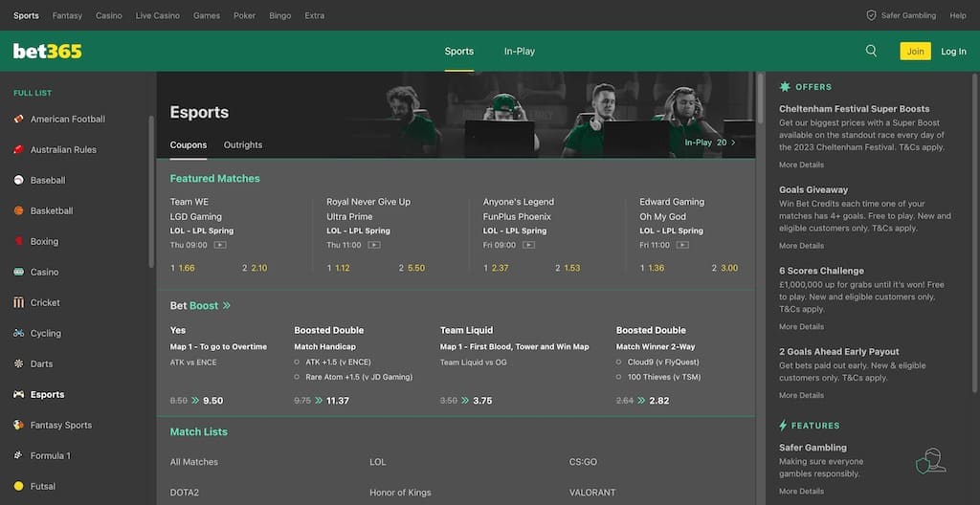Click live stream icon for Team WE match
Viewport: 980px width, 505px height.
pos(220,245)
